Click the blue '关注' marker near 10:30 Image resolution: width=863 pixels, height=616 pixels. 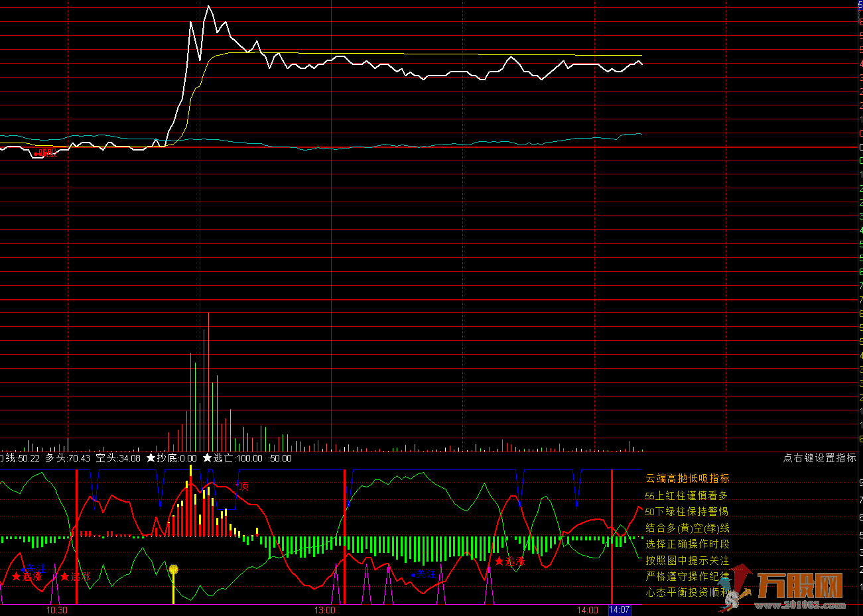click(x=33, y=569)
